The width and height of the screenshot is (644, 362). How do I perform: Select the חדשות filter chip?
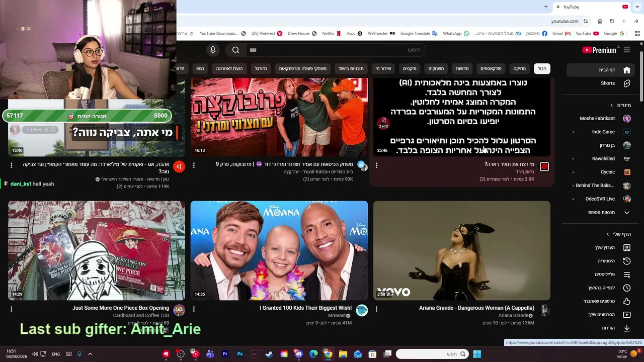pos(462,68)
